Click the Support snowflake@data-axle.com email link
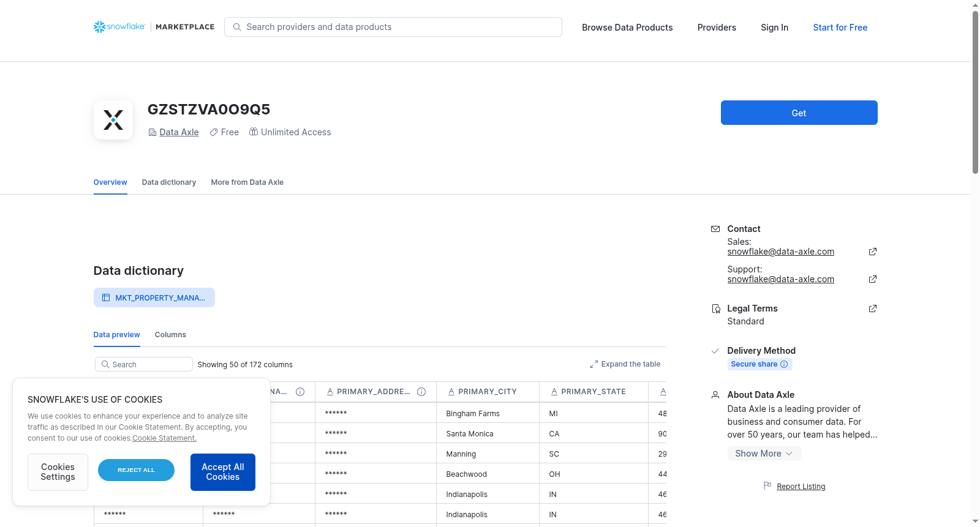The width and height of the screenshot is (980, 527). click(781, 279)
